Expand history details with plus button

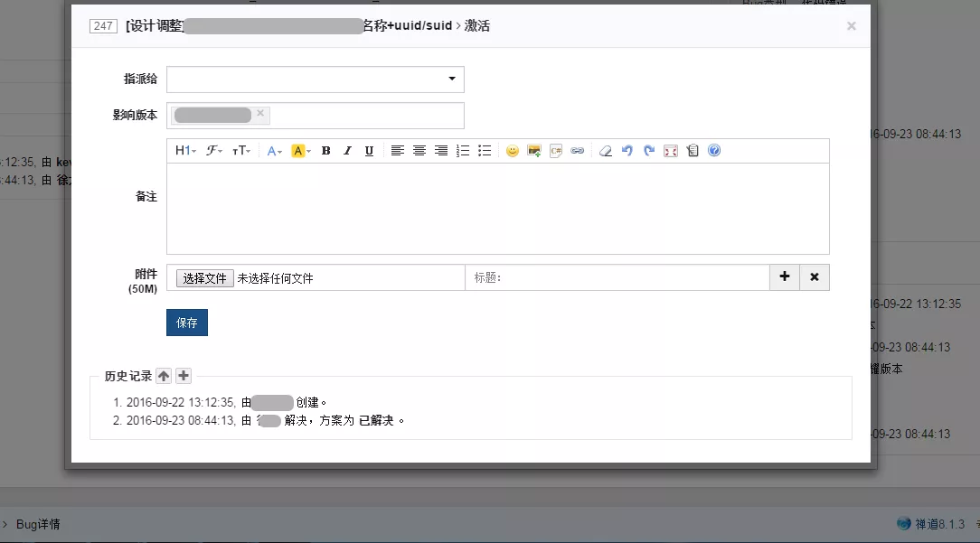pyautogui.click(x=184, y=376)
